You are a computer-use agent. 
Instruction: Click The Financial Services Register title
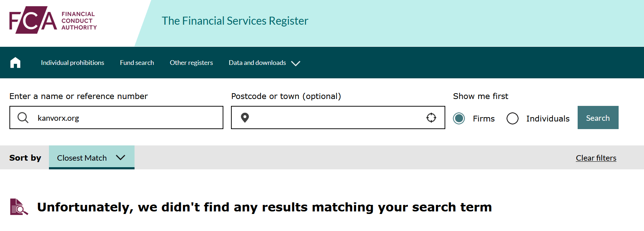[235, 21]
